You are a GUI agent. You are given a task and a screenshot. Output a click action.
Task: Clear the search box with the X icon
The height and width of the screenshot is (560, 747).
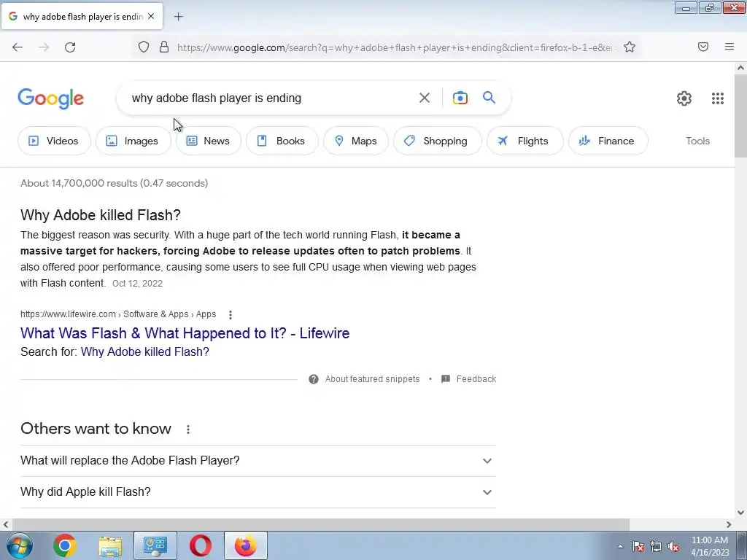[x=424, y=98]
